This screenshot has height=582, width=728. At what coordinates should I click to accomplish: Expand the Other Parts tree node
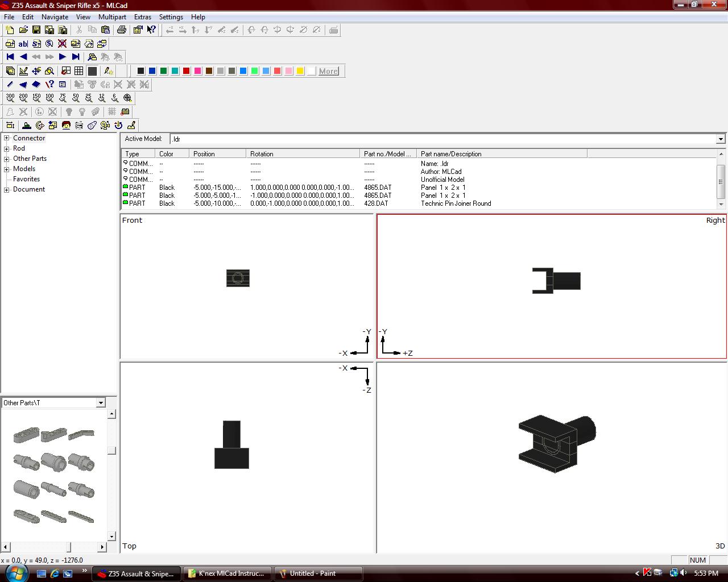pos(7,159)
